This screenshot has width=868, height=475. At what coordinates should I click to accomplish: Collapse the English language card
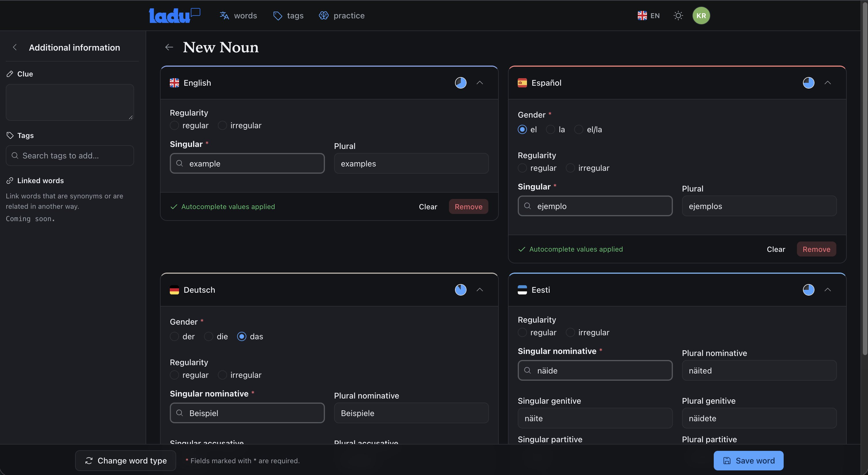point(479,83)
